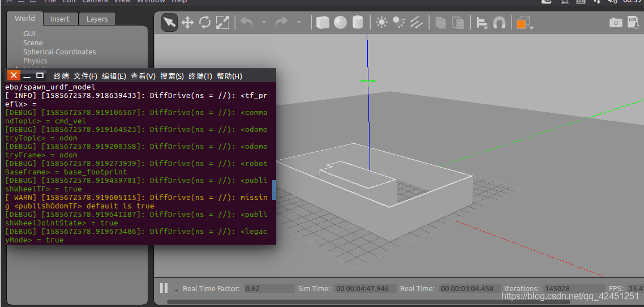Click the 'shWheelJointState> = true' terminal text
This screenshot has width=644, height=307.
[x=61, y=223]
